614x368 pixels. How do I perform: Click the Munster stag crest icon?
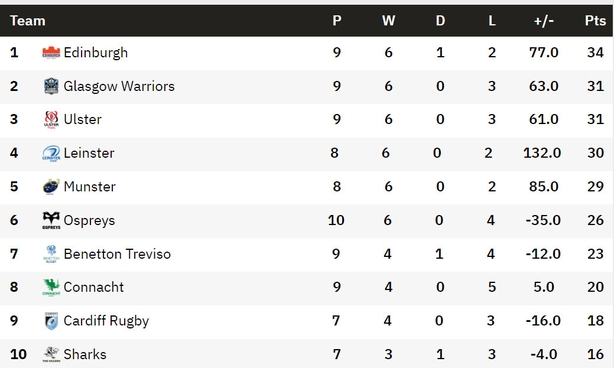[51, 187]
